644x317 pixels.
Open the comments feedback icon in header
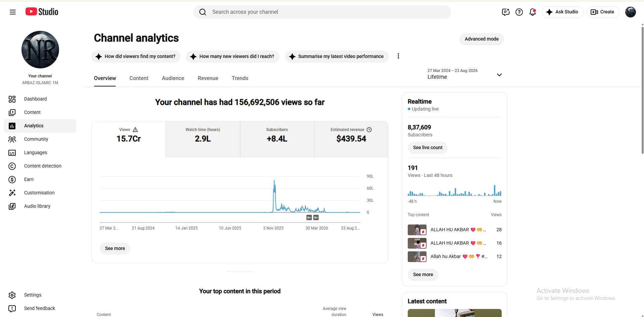(506, 12)
